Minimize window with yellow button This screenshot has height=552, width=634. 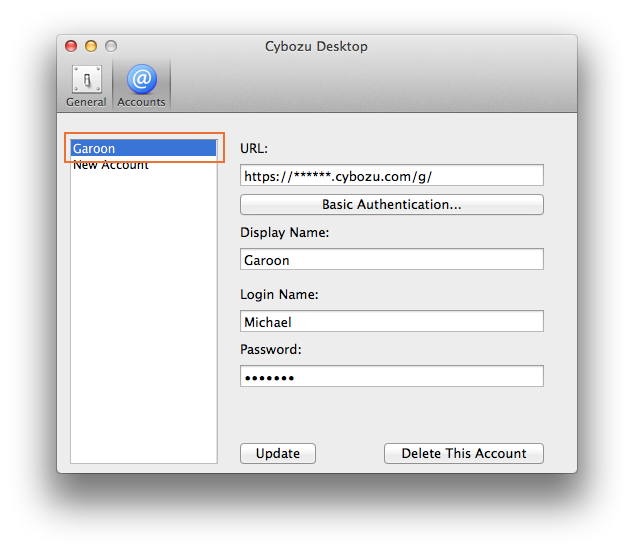coord(91,46)
